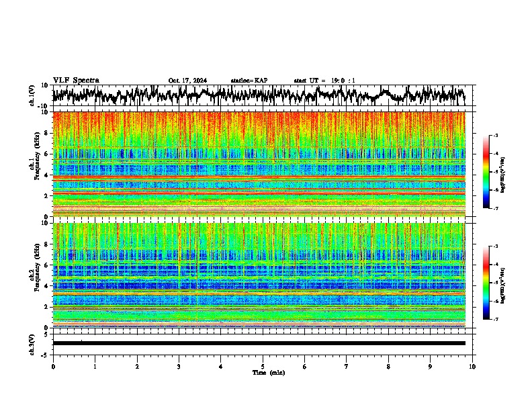Click the '5' tick on the time axis
The width and height of the screenshot is (532, 411).
click(263, 367)
